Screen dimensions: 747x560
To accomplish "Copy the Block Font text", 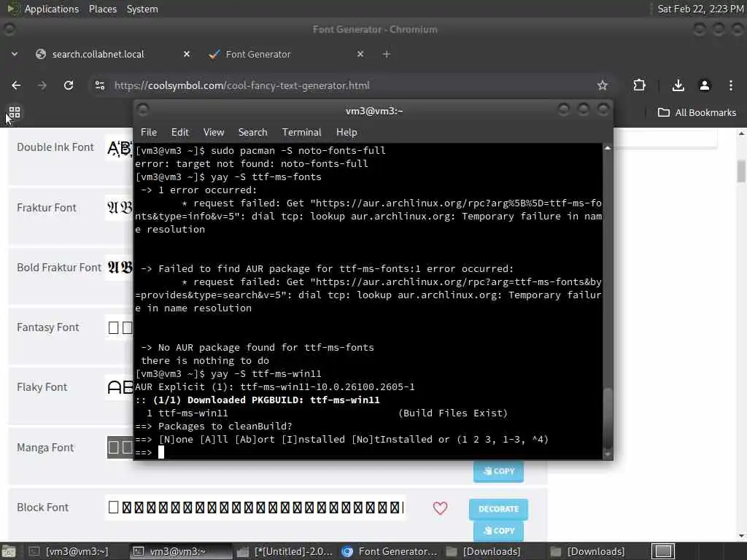I will 498,531.
